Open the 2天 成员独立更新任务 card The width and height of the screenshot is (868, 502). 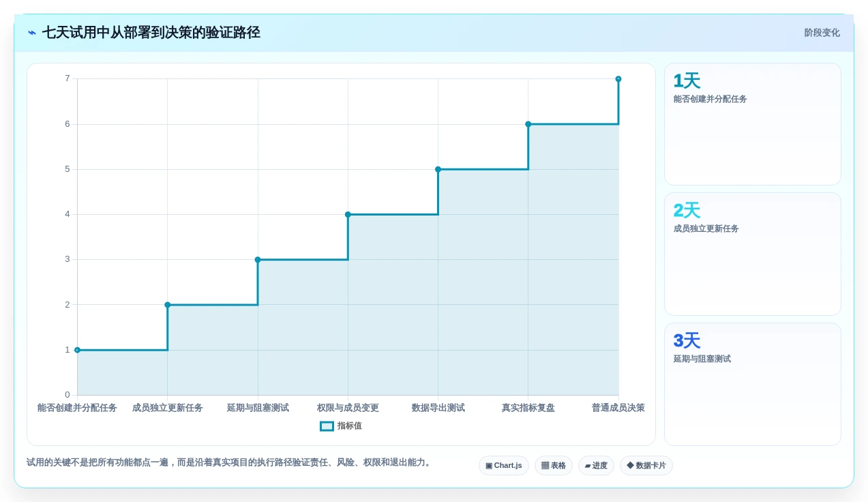pyautogui.click(x=753, y=254)
